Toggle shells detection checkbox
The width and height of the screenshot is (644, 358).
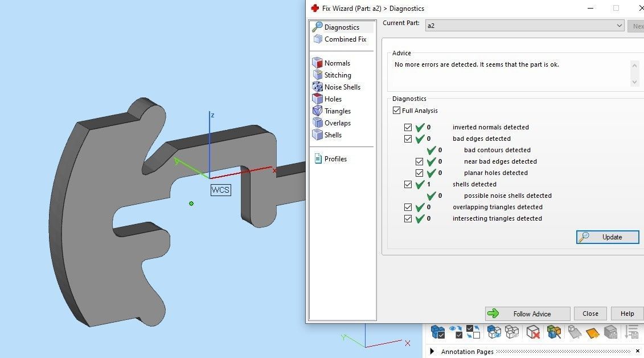408,185
